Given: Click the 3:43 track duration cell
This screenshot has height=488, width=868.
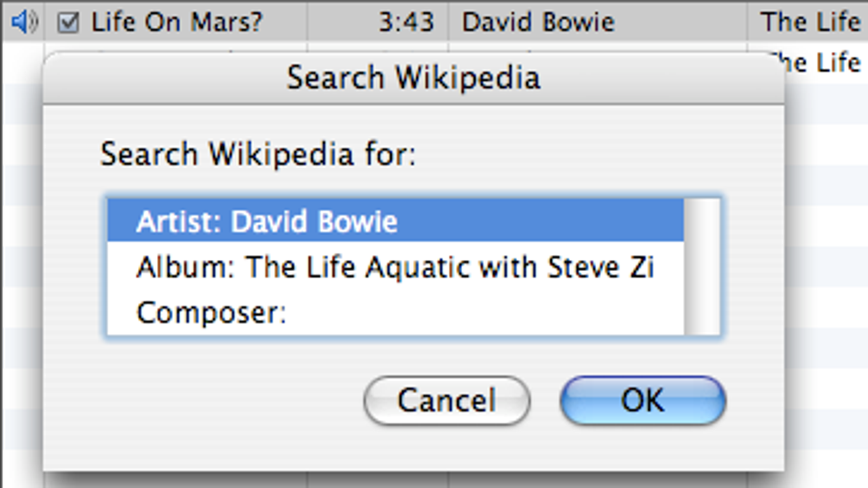Looking at the screenshot, I should [406, 22].
